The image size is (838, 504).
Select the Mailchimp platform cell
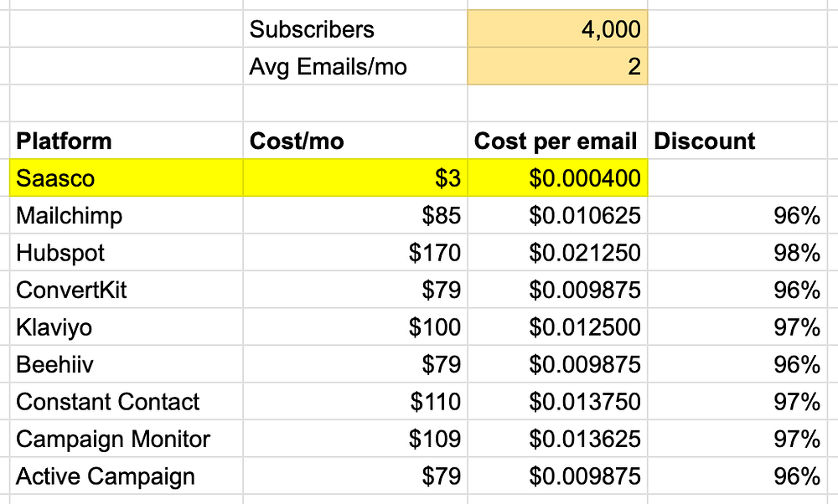[x=127, y=215]
